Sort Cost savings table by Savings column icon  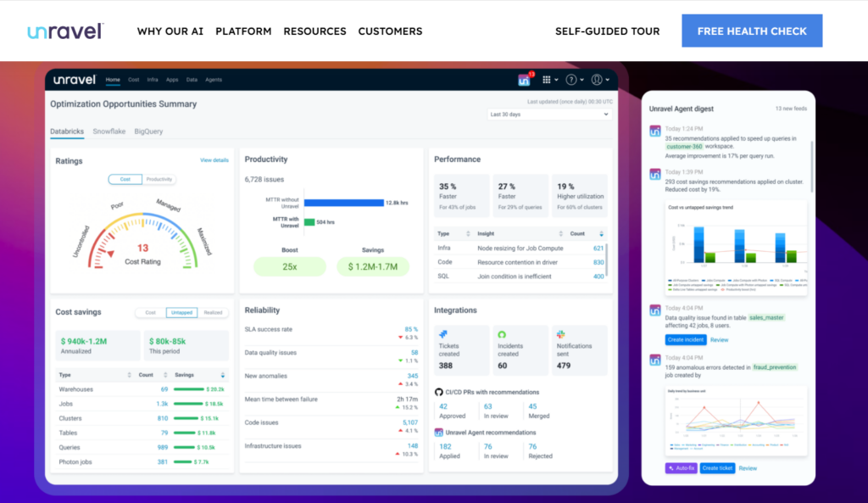click(x=223, y=375)
